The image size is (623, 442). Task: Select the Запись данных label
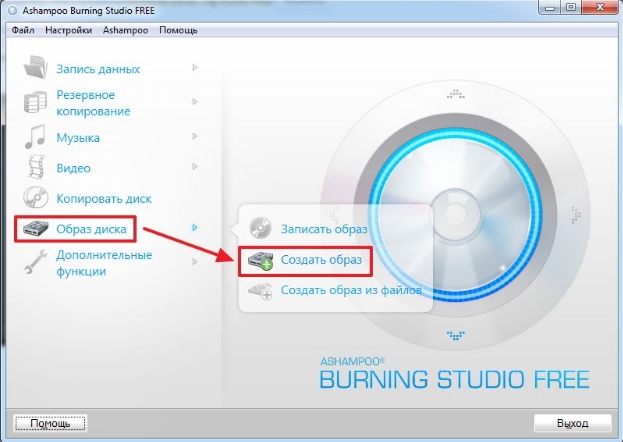(x=98, y=69)
